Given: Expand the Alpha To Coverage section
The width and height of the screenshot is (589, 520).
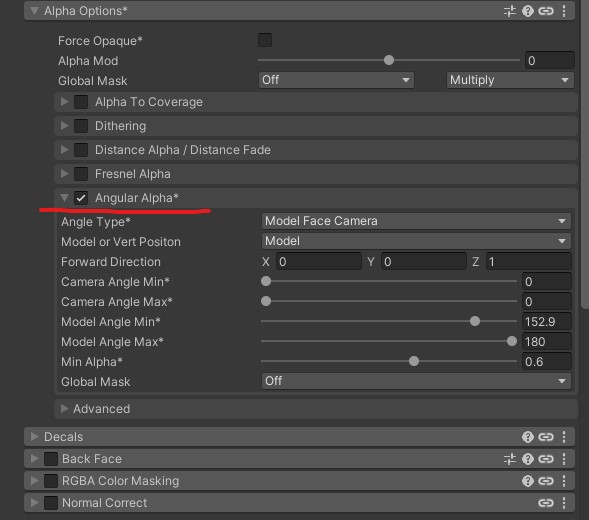Looking at the screenshot, I should [x=64, y=101].
